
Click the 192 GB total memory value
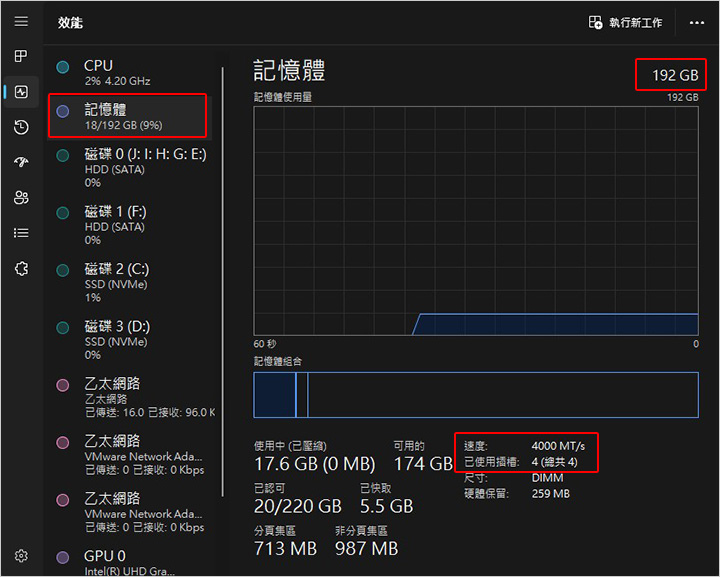[675, 75]
